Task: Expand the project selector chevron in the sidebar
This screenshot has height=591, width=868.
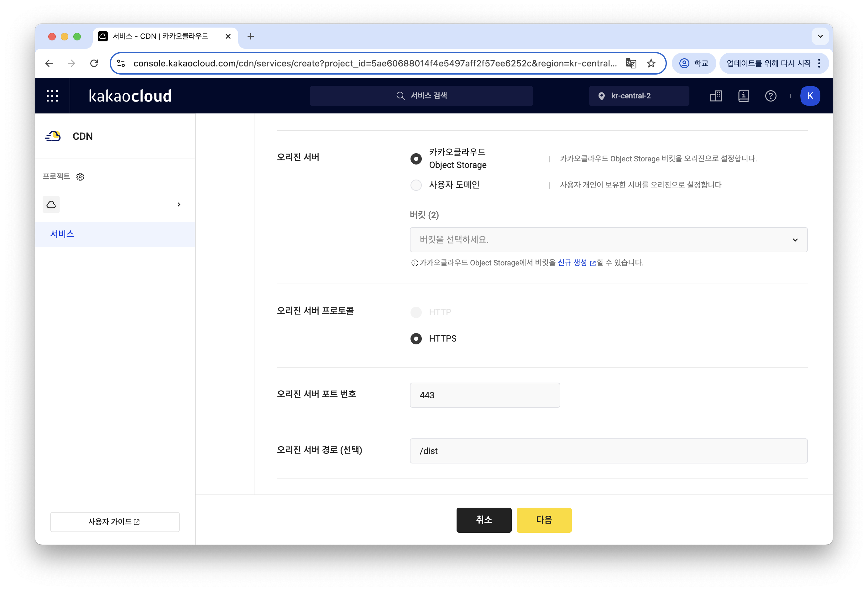Action: point(179,204)
